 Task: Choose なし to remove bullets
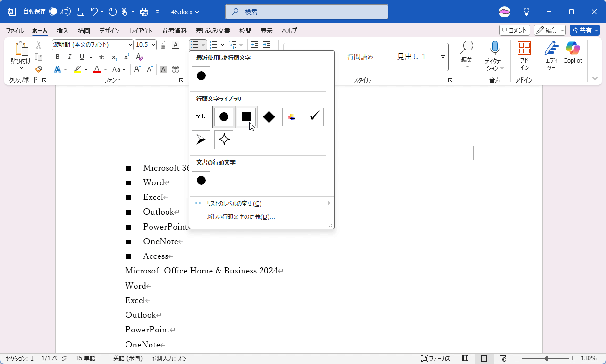201,117
